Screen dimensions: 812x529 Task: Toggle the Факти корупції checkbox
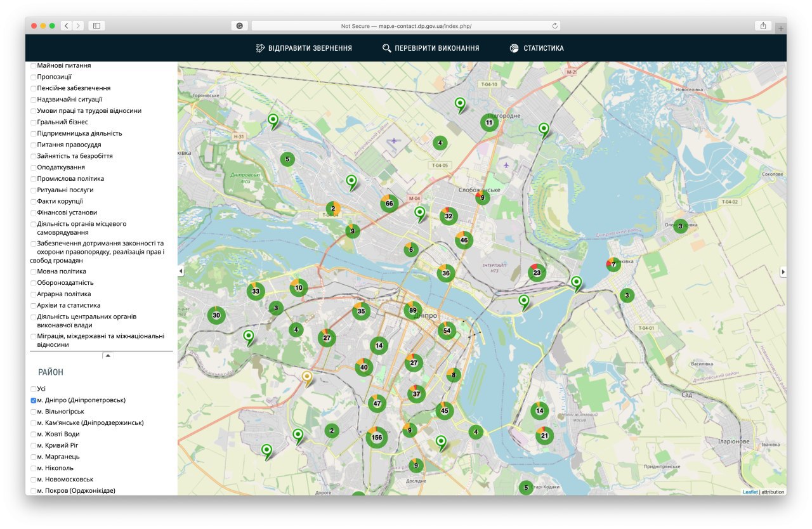click(x=34, y=202)
